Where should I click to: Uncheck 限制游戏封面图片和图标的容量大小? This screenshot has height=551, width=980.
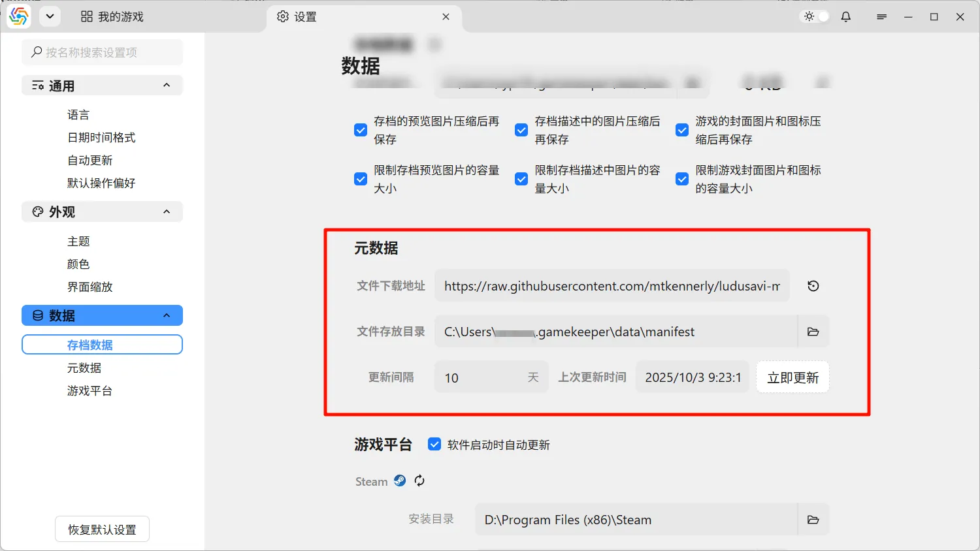point(682,179)
